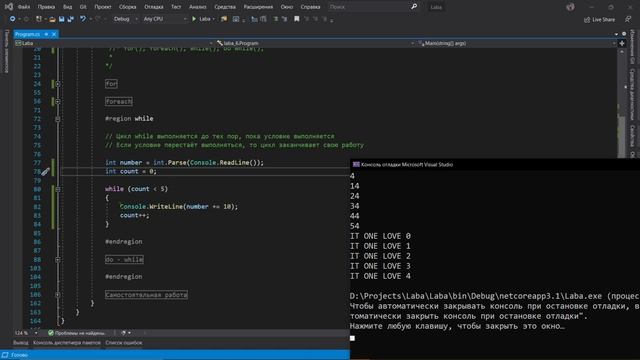Open the Файл menu

click(x=24, y=7)
